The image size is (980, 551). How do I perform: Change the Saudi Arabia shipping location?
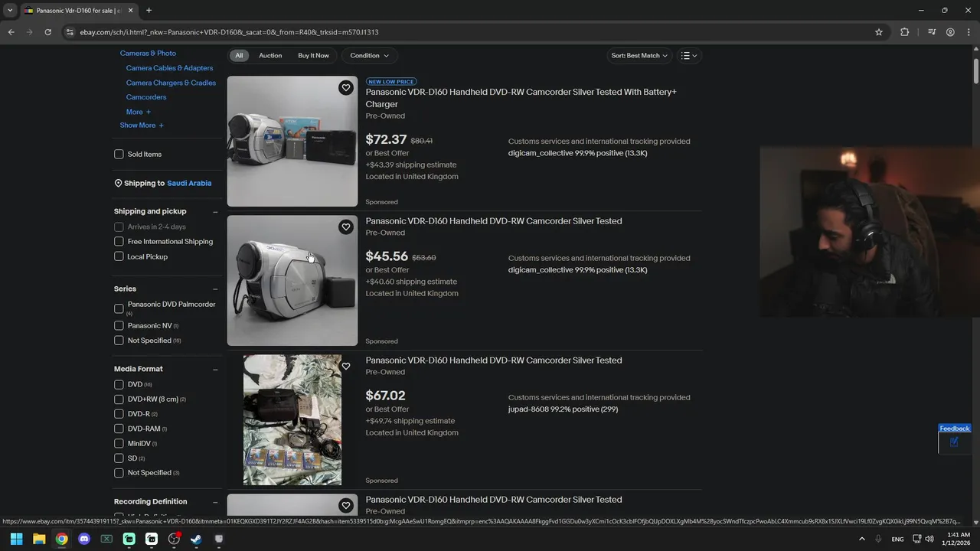pos(189,184)
